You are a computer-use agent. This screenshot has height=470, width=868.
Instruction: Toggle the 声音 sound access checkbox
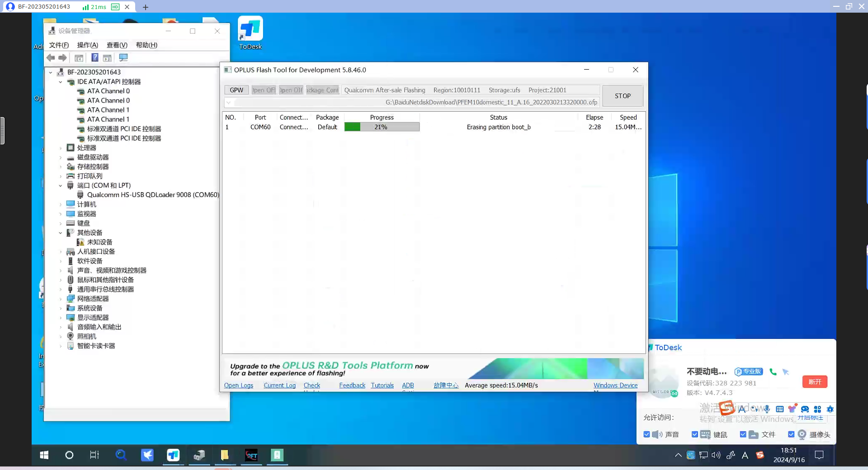tap(646, 434)
